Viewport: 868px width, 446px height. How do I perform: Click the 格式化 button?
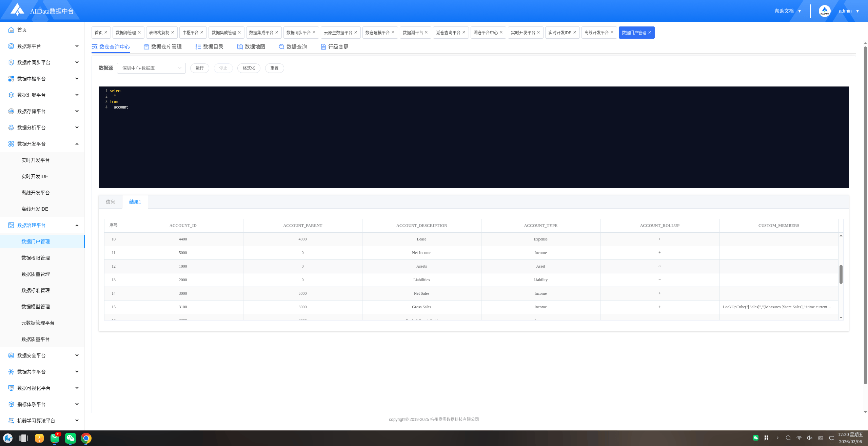(x=249, y=68)
